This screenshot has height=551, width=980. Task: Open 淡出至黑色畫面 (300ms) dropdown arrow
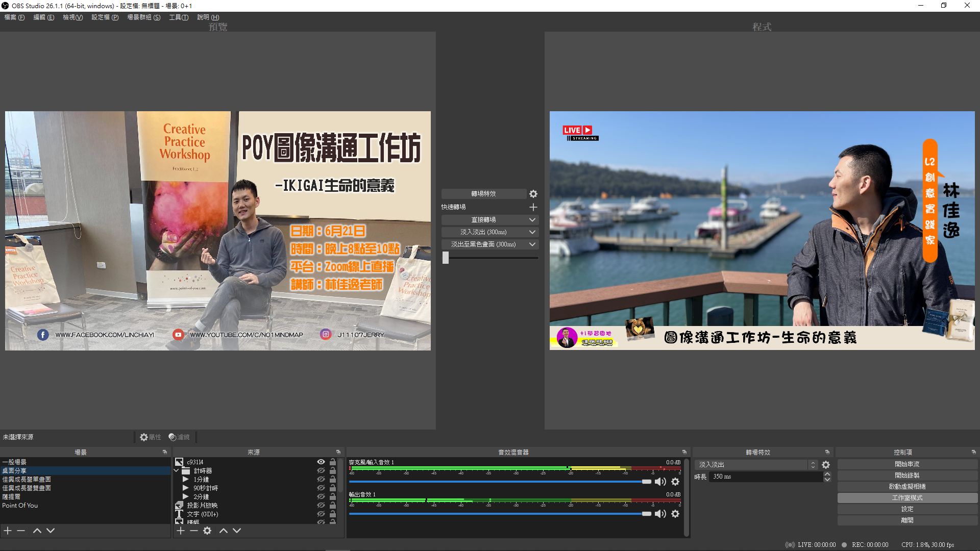(x=532, y=244)
